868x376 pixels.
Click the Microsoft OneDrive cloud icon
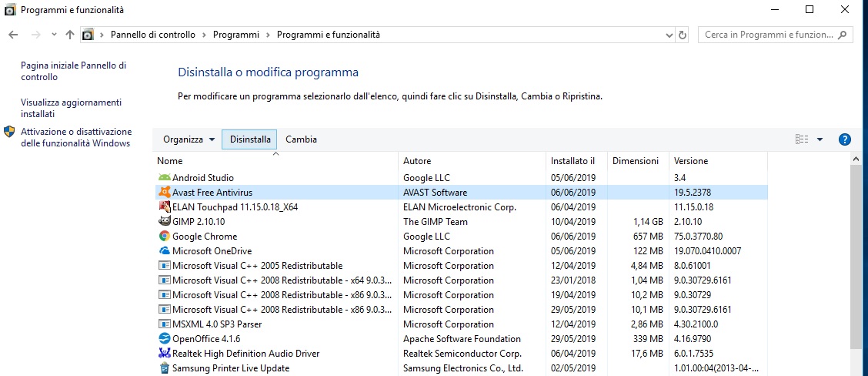point(164,250)
